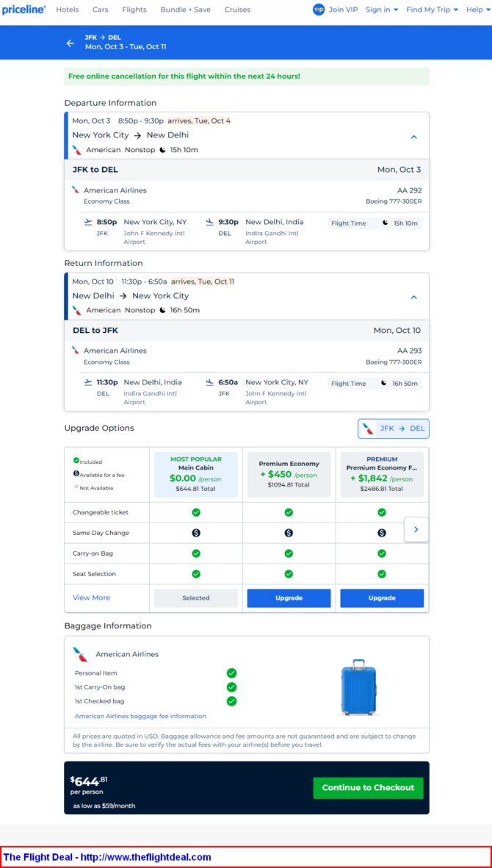Click the Priceline logo
Viewport: 492px width, 868px height.
pos(23,10)
